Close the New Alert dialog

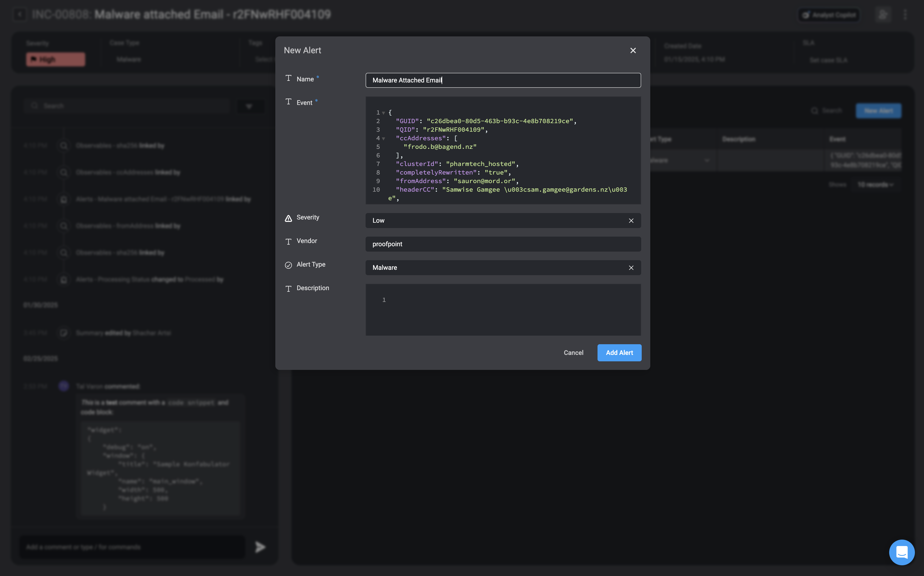tap(633, 51)
